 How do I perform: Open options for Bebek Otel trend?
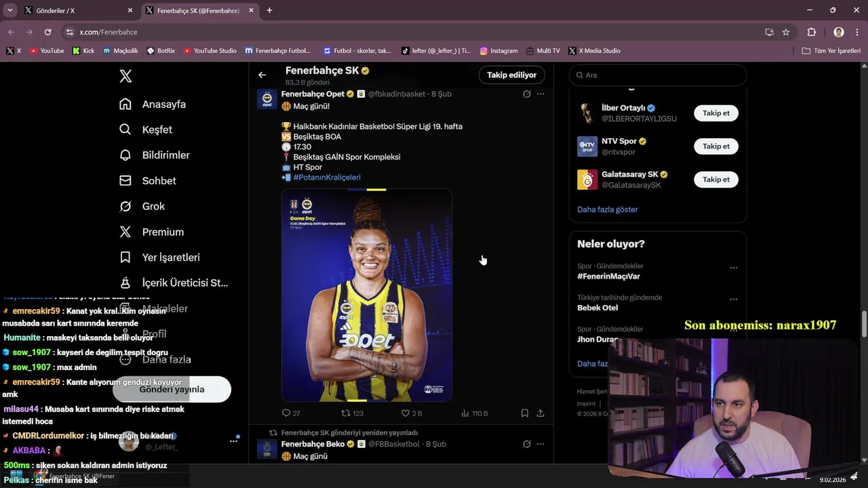coord(734,299)
